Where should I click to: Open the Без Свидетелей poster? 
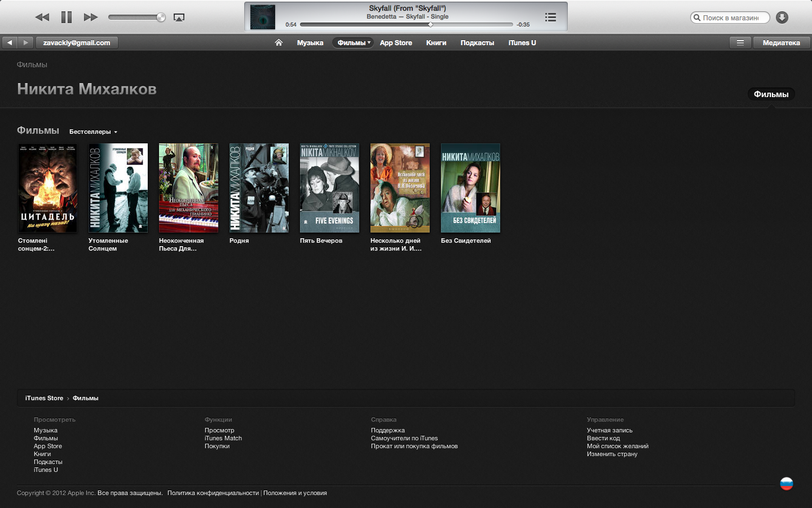click(x=470, y=188)
